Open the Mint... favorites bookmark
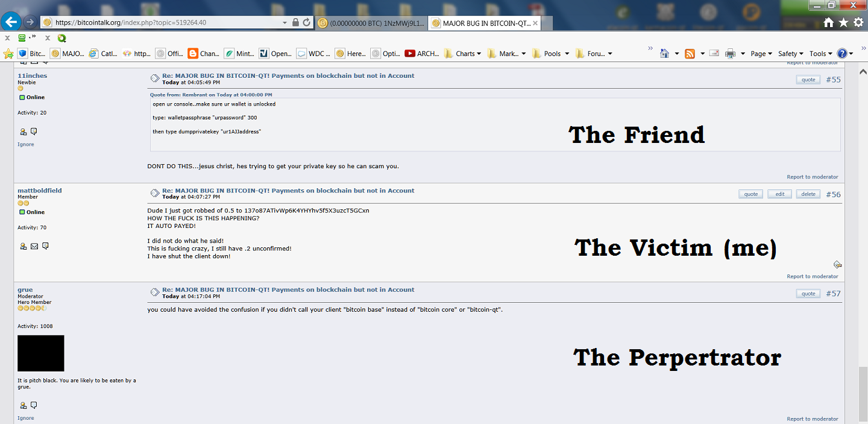The width and height of the screenshot is (868, 424). pos(239,54)
